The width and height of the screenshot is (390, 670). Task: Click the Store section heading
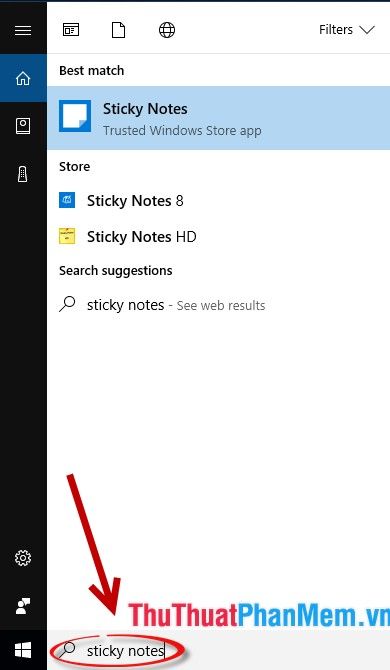74,166
